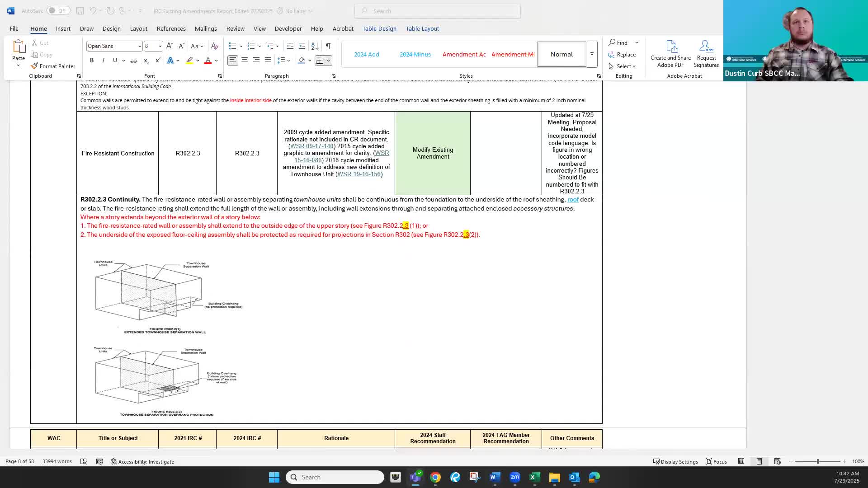
Task: Apply subscript formatting
Action: [x=146, y=61]
